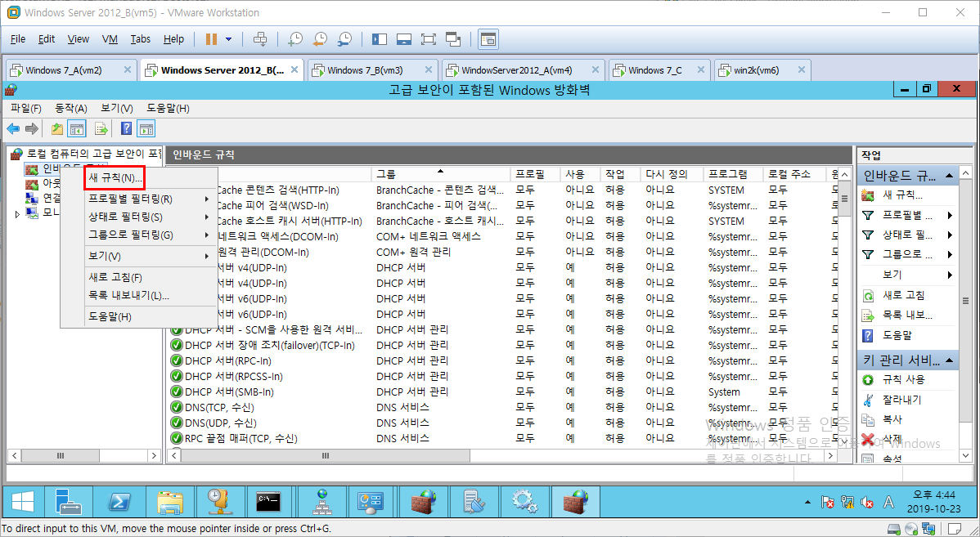Image resolution: width=980 pixels, height=537 pixels.
Task: Launch PowerShell from the taskbar
Action: coord(119,501)
